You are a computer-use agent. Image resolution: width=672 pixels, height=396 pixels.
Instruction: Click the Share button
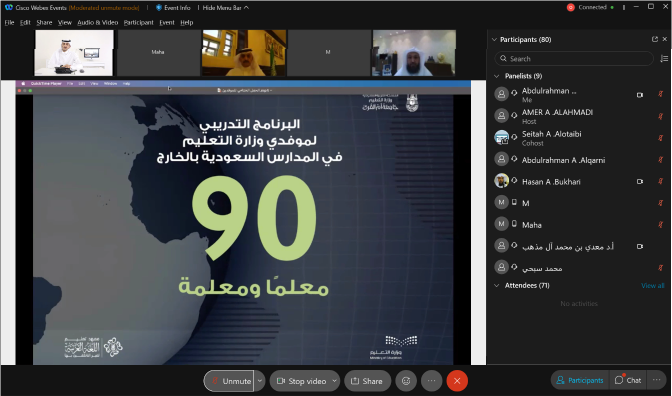(367, 381)
